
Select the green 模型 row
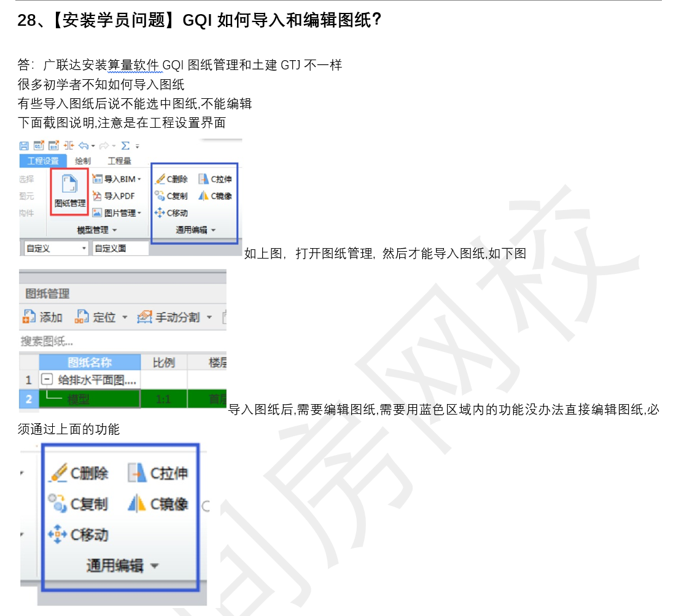click(x=90, y=399)
